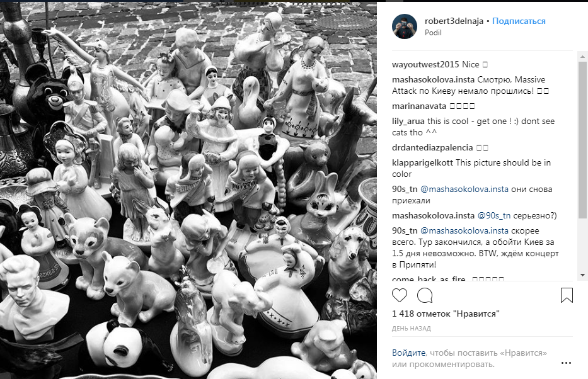Click the ДЕНЬ НАЗАД timestamp
This screenshot has width=588, height=379.
412,329
